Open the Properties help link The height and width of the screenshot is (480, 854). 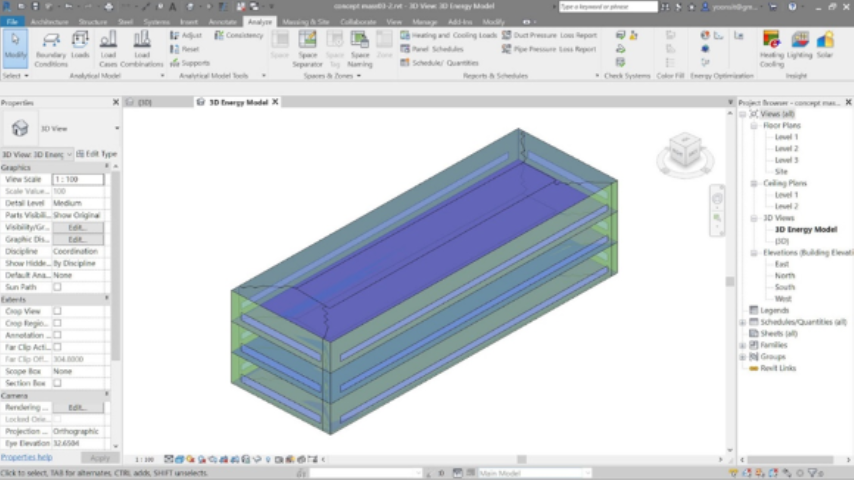(25, 457)
